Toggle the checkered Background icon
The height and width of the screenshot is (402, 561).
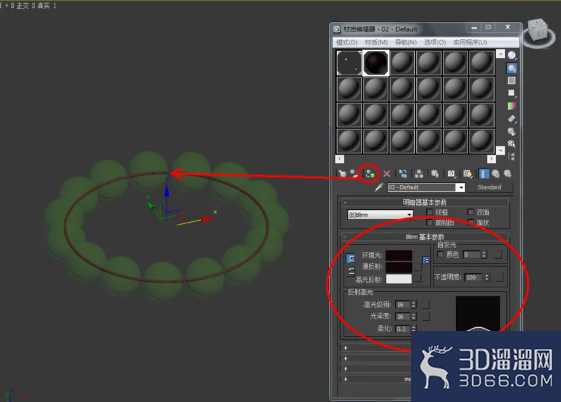(x=512, y=80)
